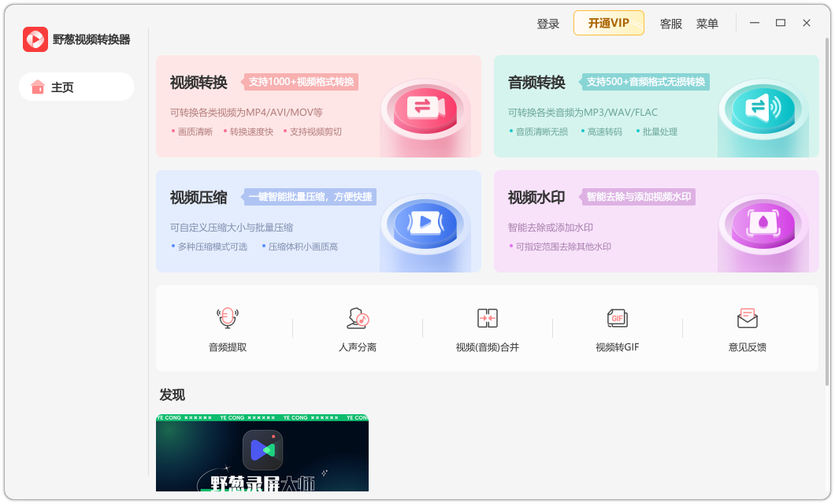Open the 人声分离 vocal separation tool icon
Image resolution: width=835 pixels, height=504 pixels.
[x=358, y=317]
